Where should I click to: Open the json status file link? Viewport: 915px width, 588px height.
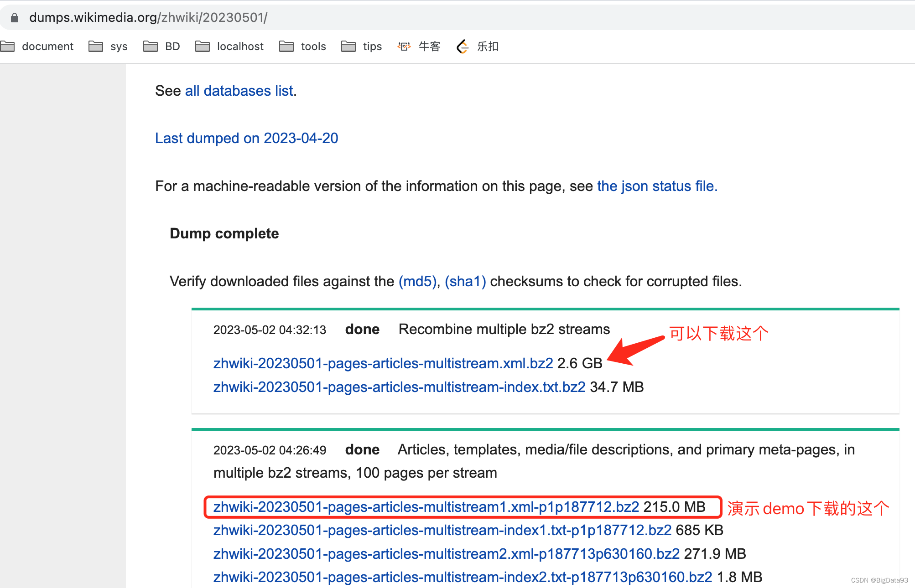pos(657,186)
